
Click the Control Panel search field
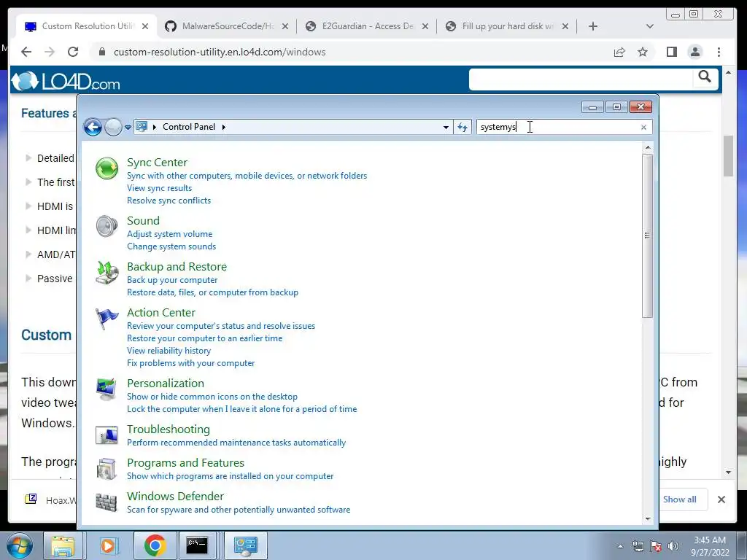[x=557, y=127]
